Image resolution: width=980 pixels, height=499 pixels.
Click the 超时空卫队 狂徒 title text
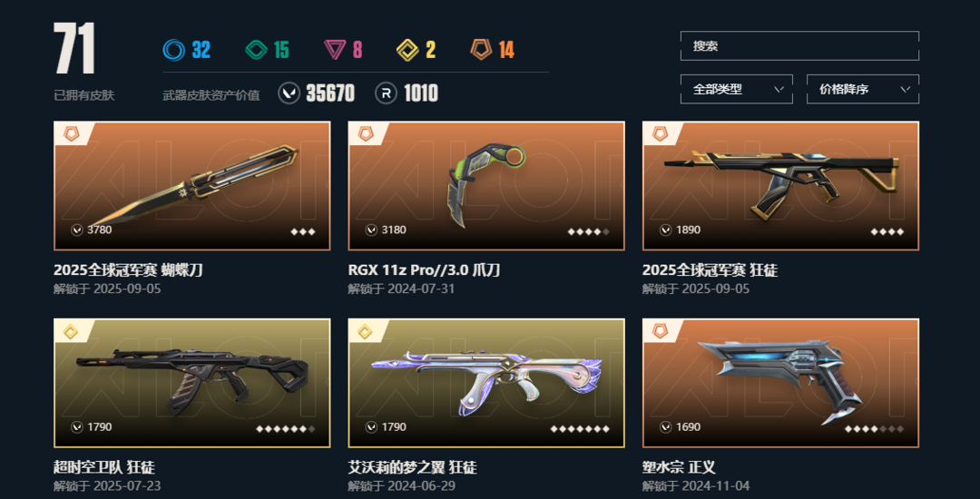[104, 467]
